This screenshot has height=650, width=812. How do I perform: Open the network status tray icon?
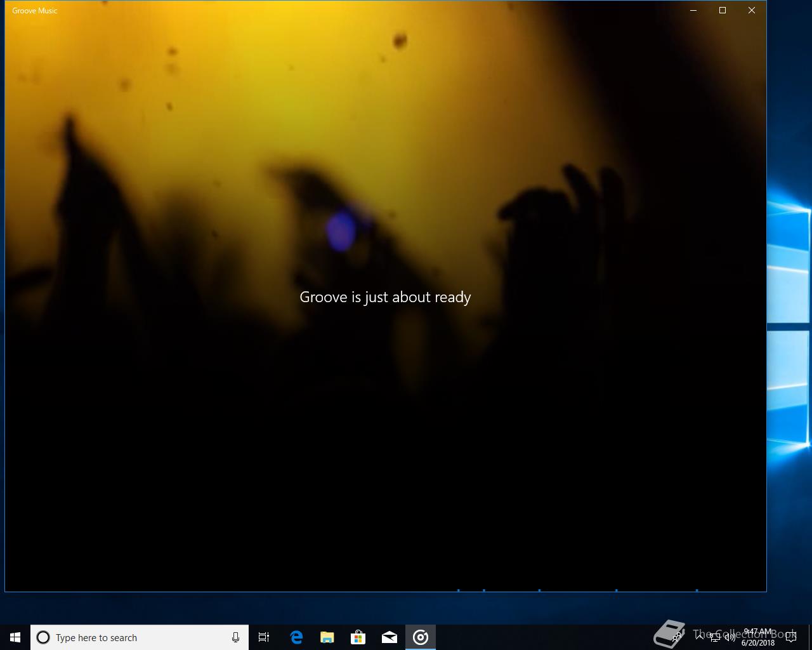(715, 637)
